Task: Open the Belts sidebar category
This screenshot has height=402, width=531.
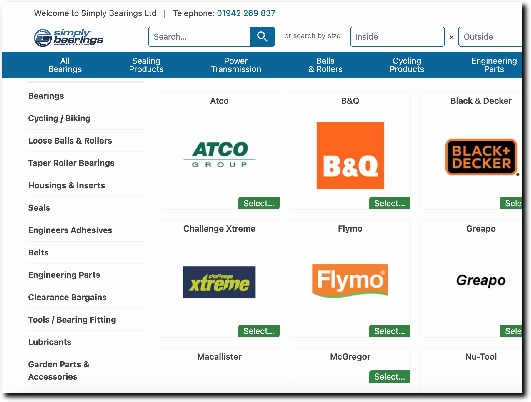Action: tap(38, 253)
